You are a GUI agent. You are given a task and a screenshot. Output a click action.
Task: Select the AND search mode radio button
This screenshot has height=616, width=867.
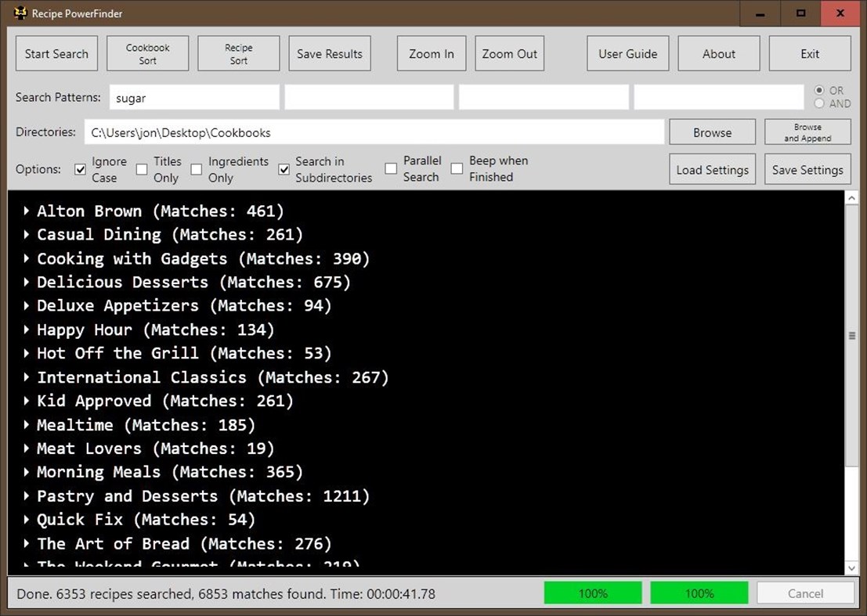(819, 102)
